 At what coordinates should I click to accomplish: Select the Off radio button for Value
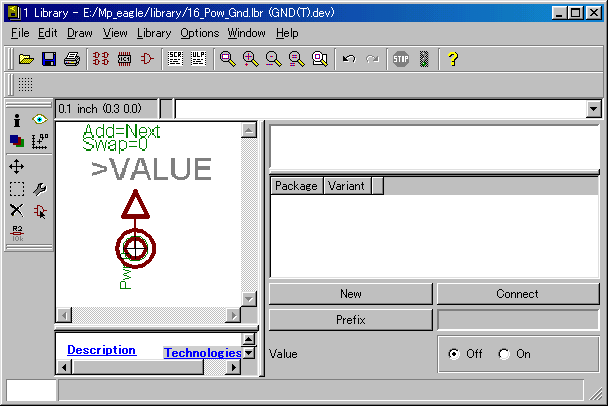pos(455,354)
